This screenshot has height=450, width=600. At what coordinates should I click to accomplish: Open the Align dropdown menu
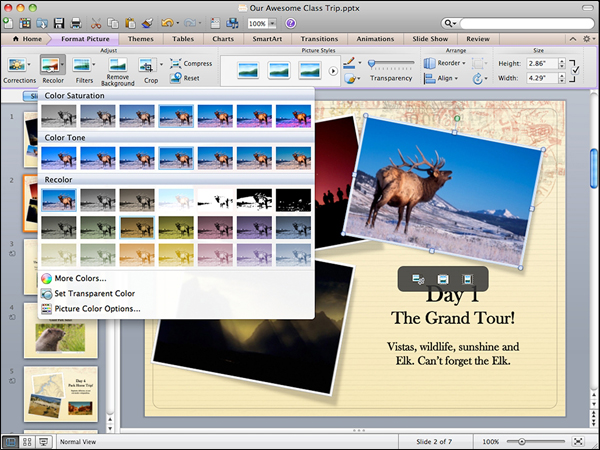click(x=445, y=76)
